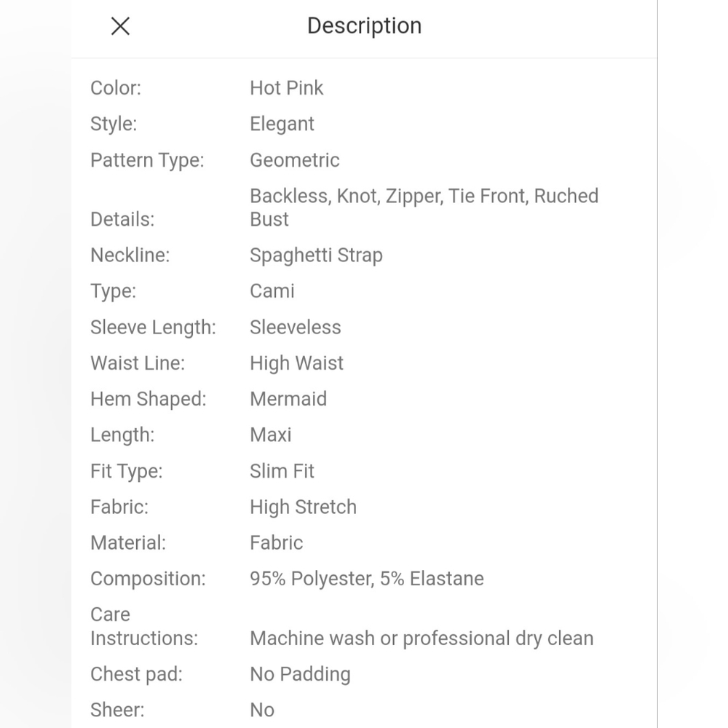The height and width of the screenshot is (728, 728).
Task: Click the High Stretch fabric value
Action: tap(303, 507)
